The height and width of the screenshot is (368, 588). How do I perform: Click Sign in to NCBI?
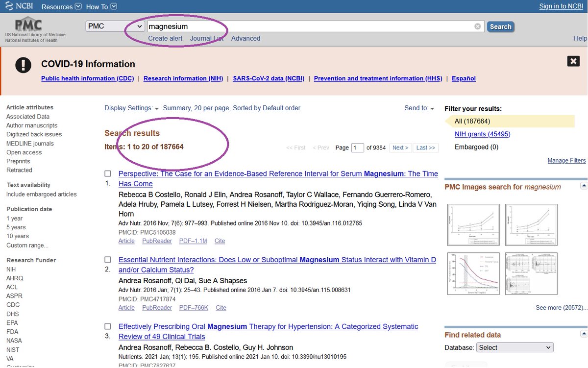(x=561, y=6)
